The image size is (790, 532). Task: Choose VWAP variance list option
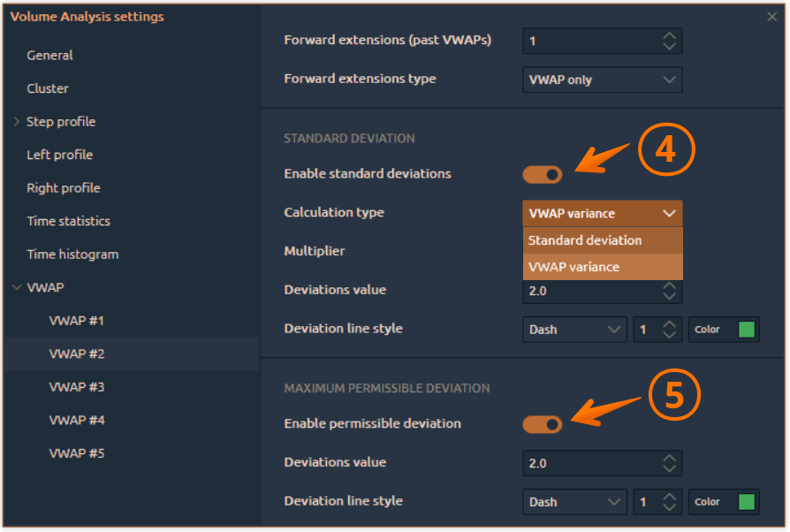point(602,267)
